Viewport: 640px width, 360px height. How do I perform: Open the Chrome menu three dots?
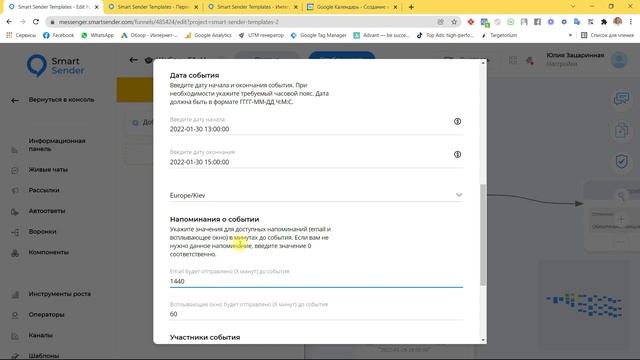[x=631, y=22]
